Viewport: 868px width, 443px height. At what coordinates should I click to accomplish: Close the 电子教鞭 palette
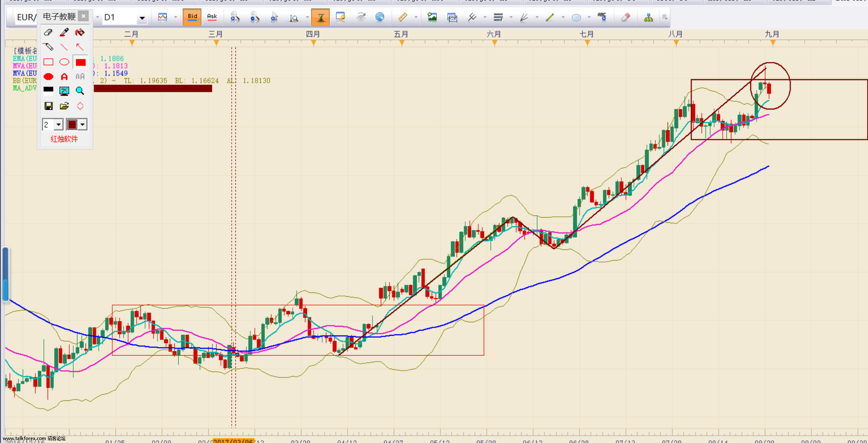click(x=83, y=16)
